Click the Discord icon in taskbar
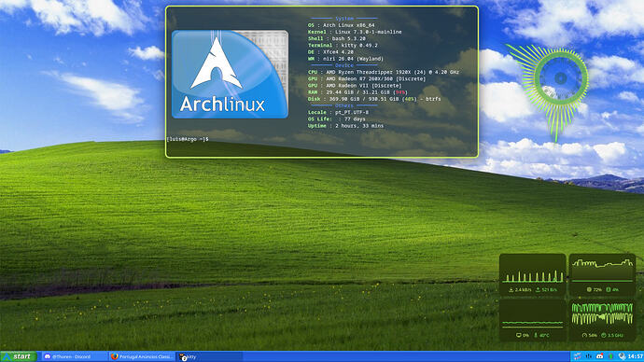644x362 pixels. (48, 356)
